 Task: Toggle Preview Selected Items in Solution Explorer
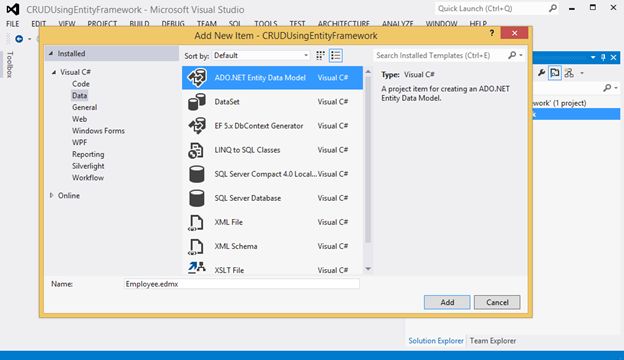tap(555, 73)
